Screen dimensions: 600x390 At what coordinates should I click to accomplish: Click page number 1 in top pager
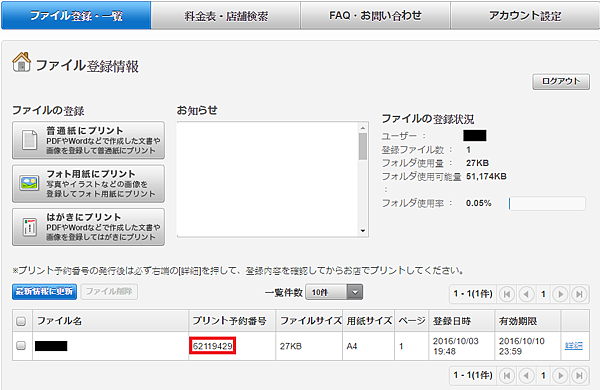tap(543, 294)
